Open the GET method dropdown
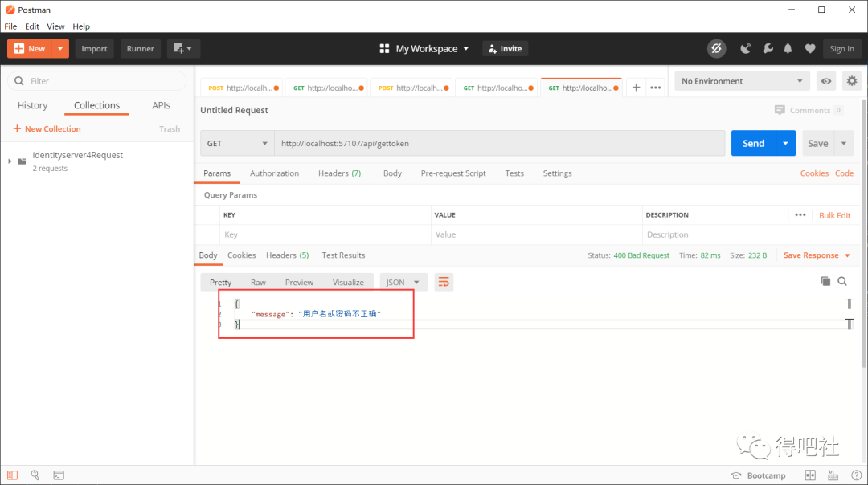Viewport: 868px width, 485px height. pos(237,143)
